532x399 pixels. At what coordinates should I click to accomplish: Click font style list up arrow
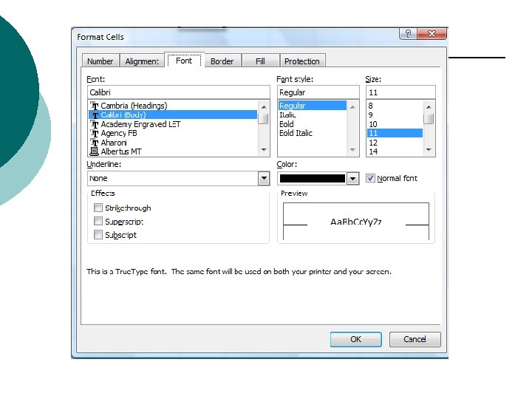(x=353, y=107)
